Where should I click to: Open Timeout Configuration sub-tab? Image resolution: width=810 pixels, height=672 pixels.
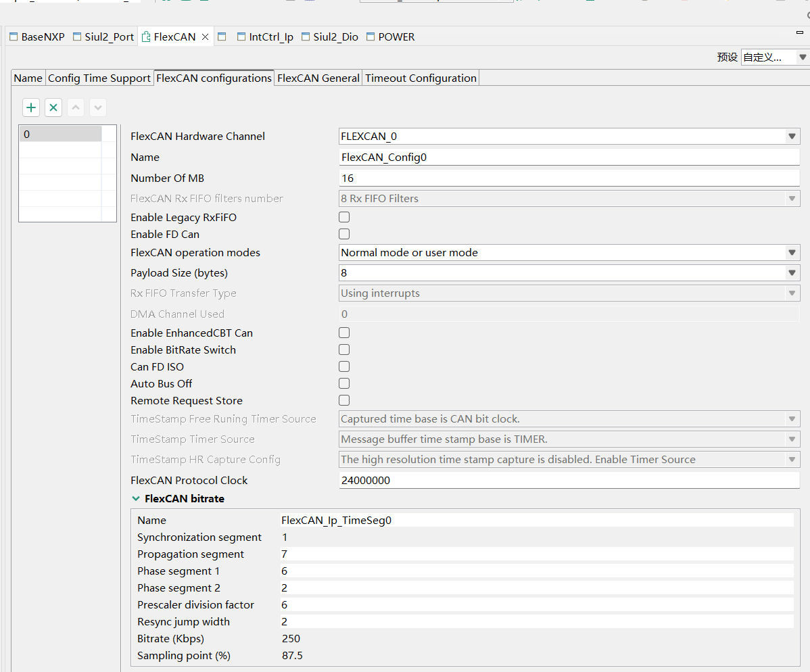pos(421,78)
